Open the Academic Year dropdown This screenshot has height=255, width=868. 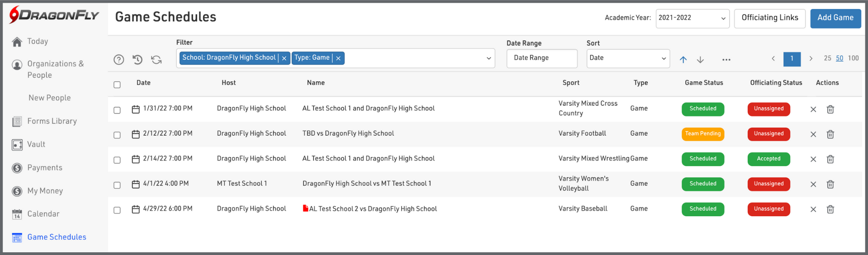(x=692, y=19)
